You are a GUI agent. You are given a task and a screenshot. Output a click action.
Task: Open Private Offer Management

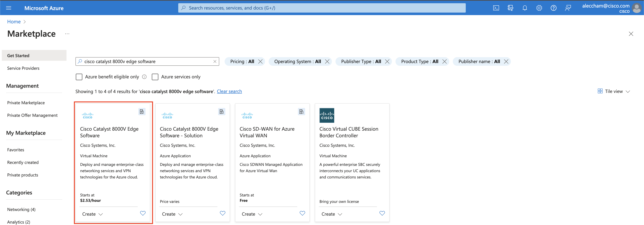click(32, 115)
